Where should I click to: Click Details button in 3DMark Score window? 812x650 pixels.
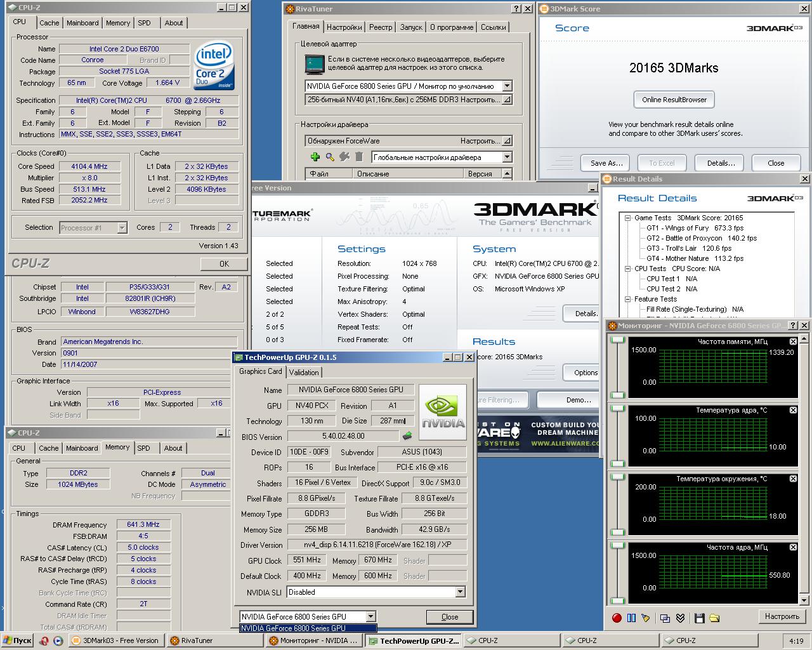pos(721,163)
